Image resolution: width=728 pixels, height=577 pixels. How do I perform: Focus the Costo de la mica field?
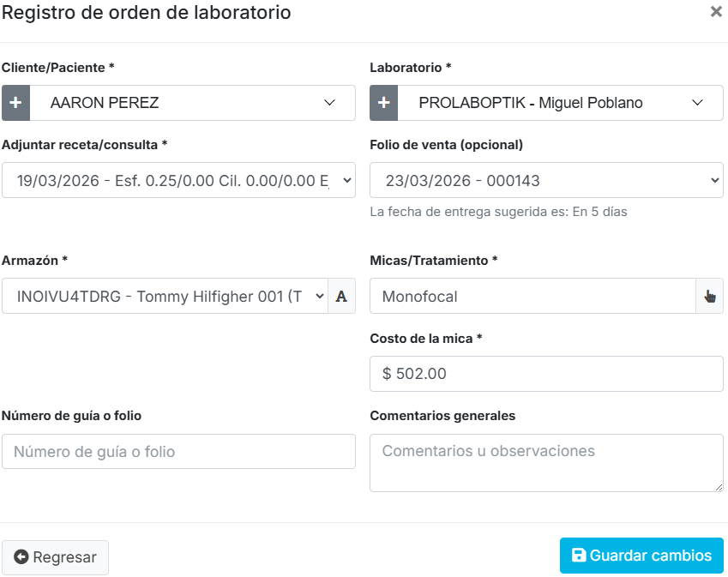coord(546,374)
